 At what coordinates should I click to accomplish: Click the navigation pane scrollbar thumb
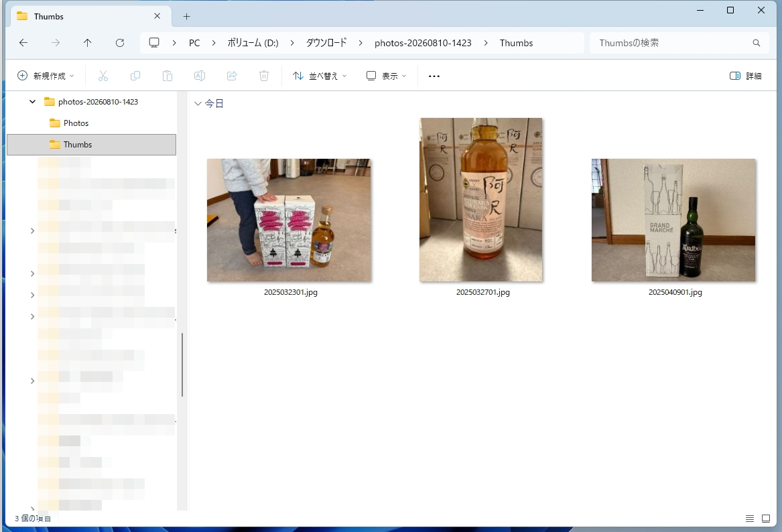click(182, 364)
